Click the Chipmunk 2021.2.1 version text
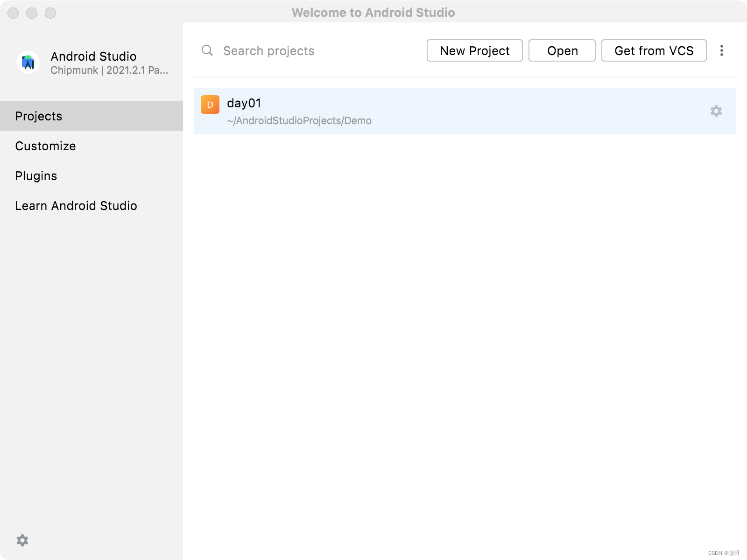 click(x=109, y=70)
